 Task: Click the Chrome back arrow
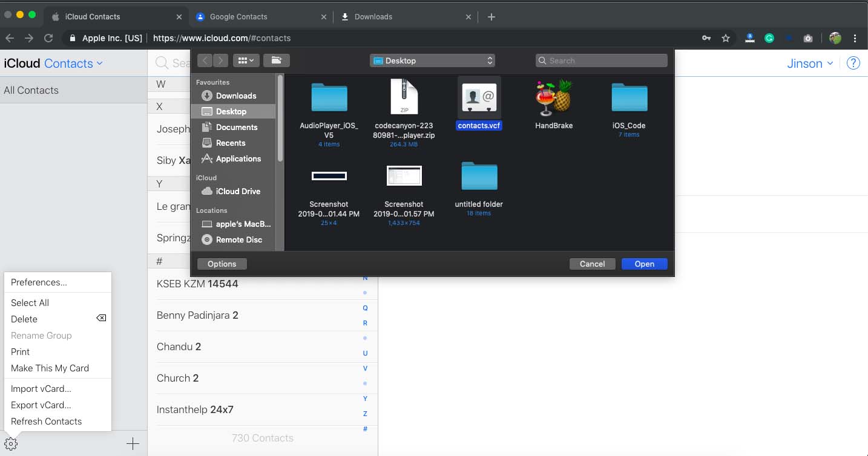(x=10, y=38)
